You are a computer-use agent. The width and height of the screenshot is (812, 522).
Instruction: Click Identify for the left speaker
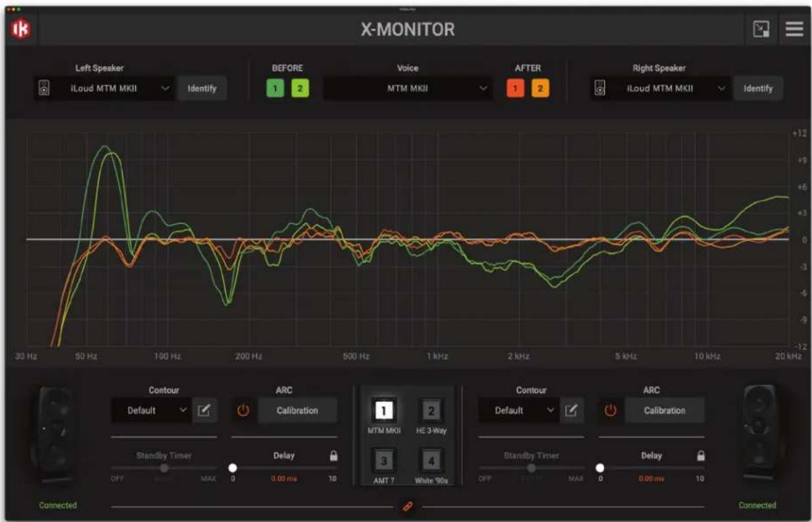[x=202, y=88]
